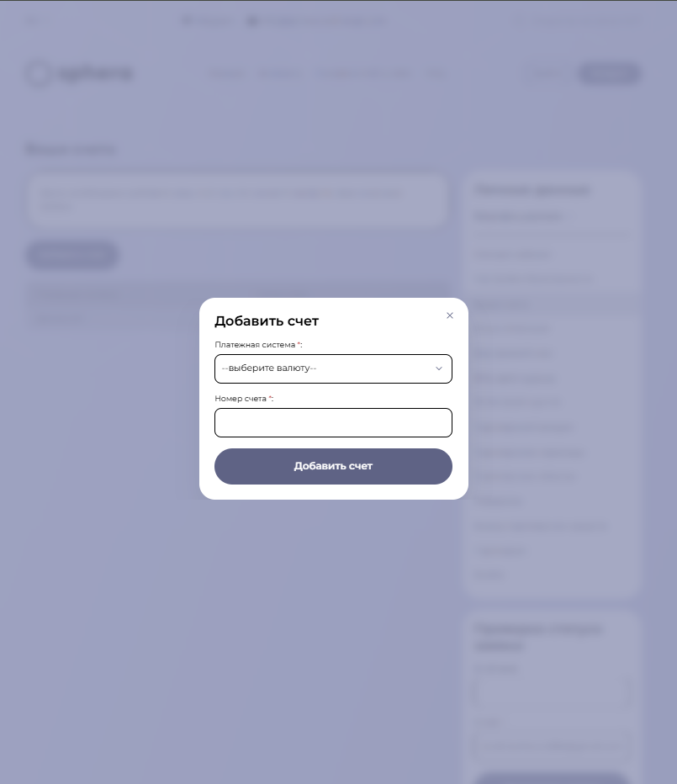The height and width of the screenshot is (784, 677).
Task: Click the Номер счета field label
Action: click(241, 399)
